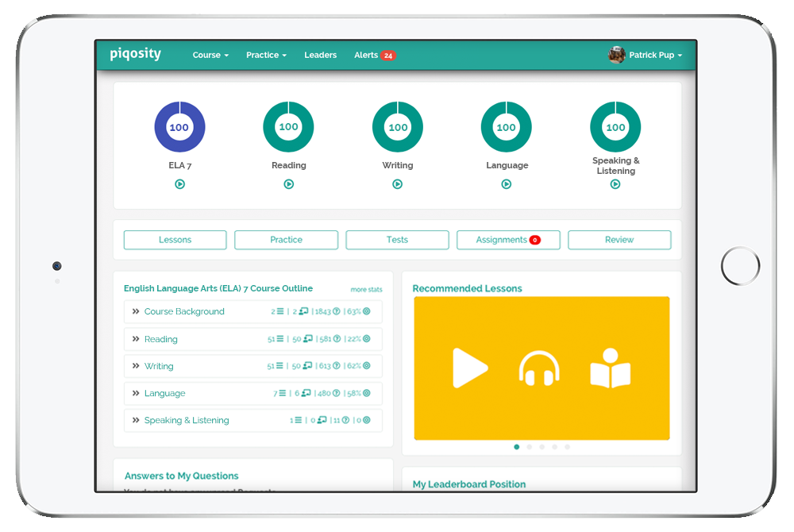
Task: Click the more stats link
Action: (x=366, y=289)
